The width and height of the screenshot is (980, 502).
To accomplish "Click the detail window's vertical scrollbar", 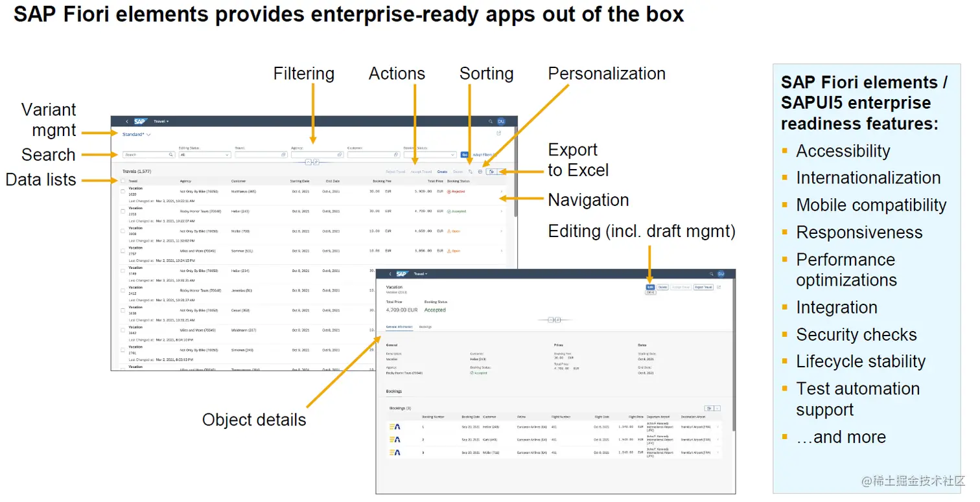I will click(x=734, y=356).
